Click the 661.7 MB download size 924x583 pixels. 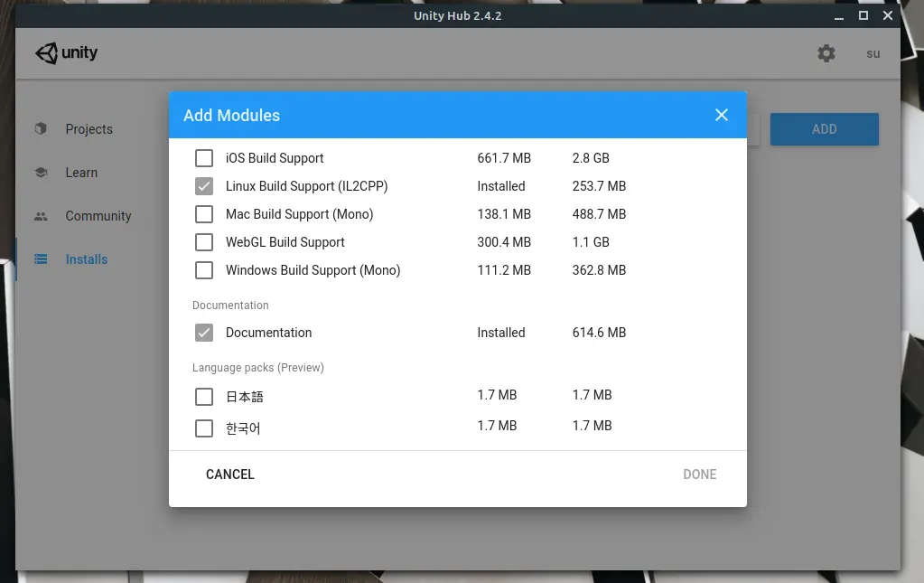tap(504, 158)
